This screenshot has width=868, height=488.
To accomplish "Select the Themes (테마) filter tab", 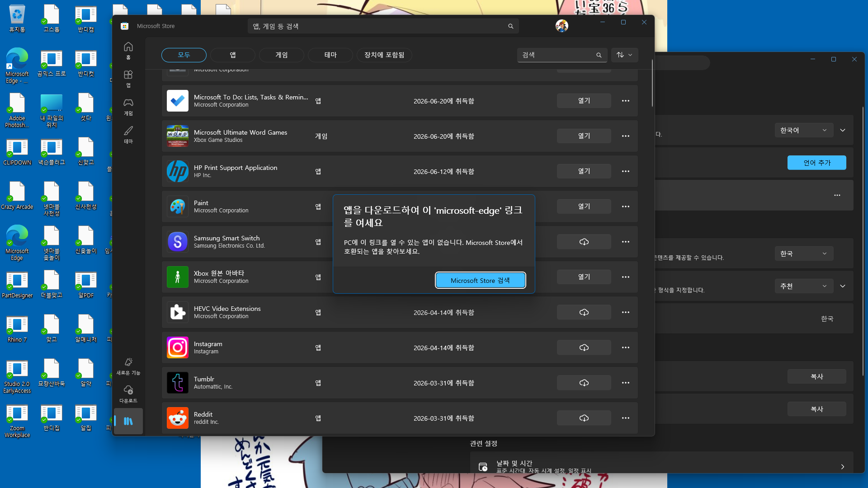I will (330, 55).
